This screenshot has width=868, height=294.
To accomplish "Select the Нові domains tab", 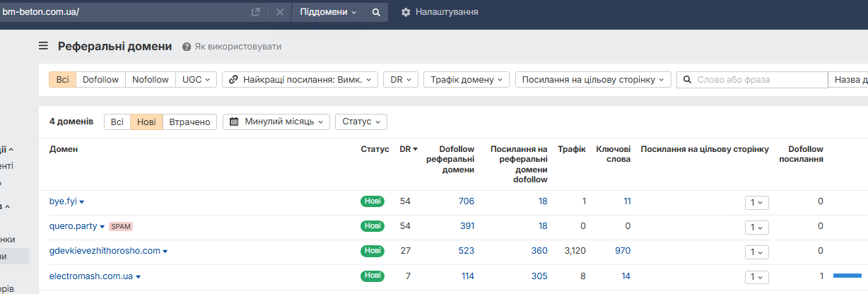I will pyautogui.click(x=146, y=122).
